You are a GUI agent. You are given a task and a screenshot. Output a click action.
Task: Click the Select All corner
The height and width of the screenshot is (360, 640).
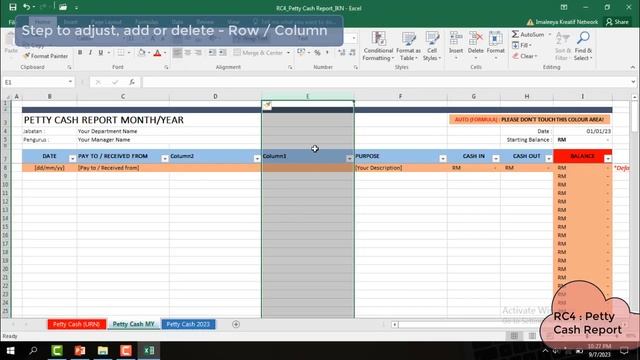7,96
